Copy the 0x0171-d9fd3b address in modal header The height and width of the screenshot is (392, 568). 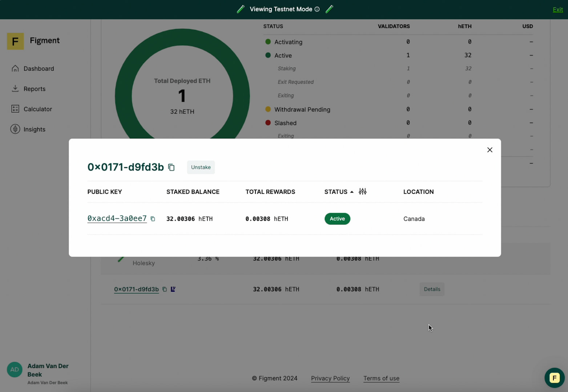(171, 167)
